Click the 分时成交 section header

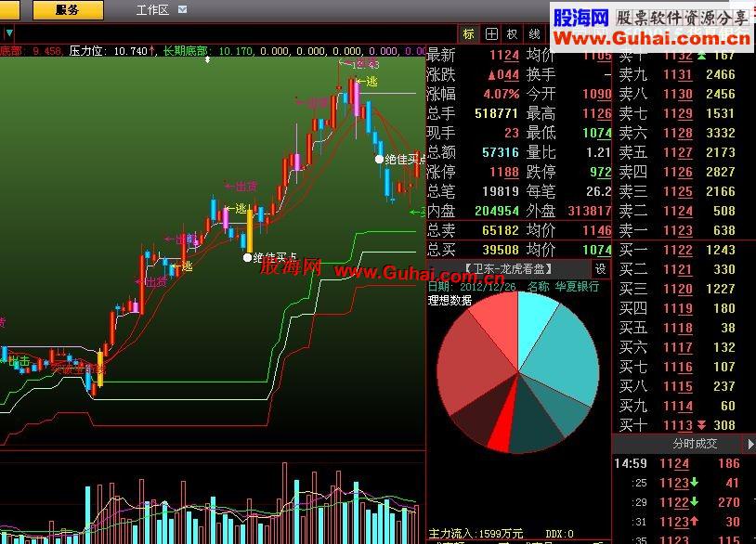[695, 444]
